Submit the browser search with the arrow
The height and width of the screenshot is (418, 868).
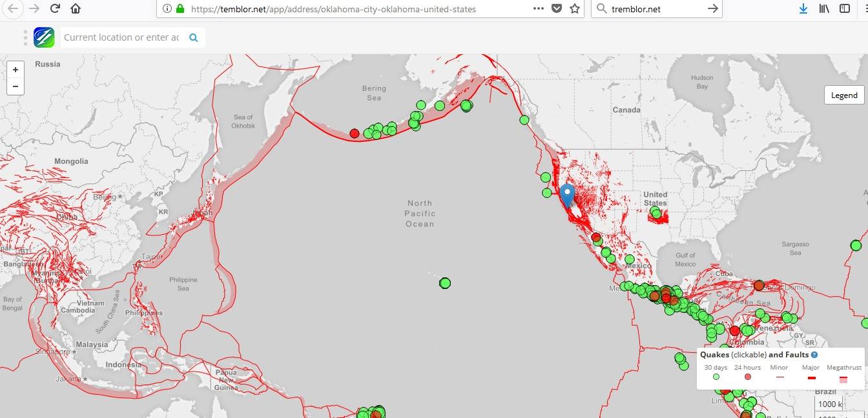click(x=712, y=8)
